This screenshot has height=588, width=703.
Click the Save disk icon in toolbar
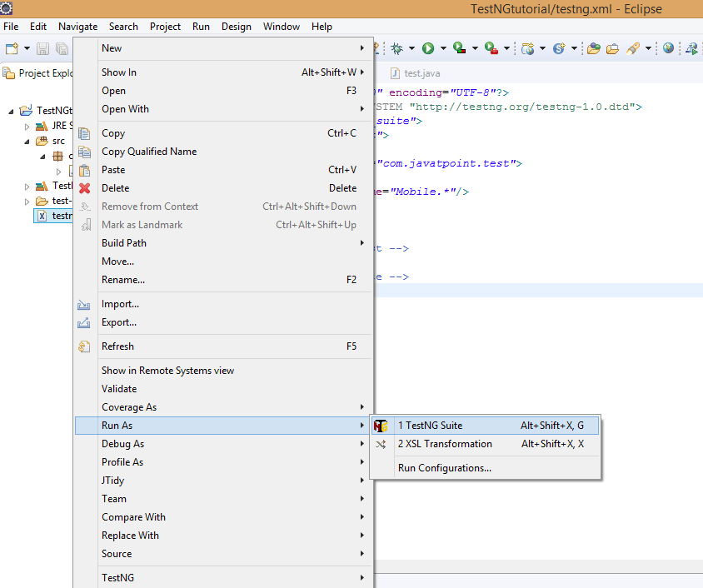coord(42,48)
